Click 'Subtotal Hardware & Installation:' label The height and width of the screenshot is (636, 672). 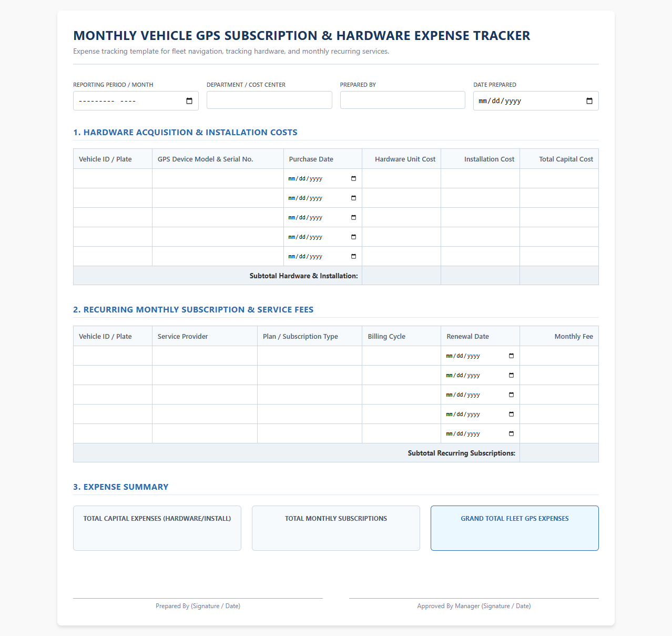point(303,276)
